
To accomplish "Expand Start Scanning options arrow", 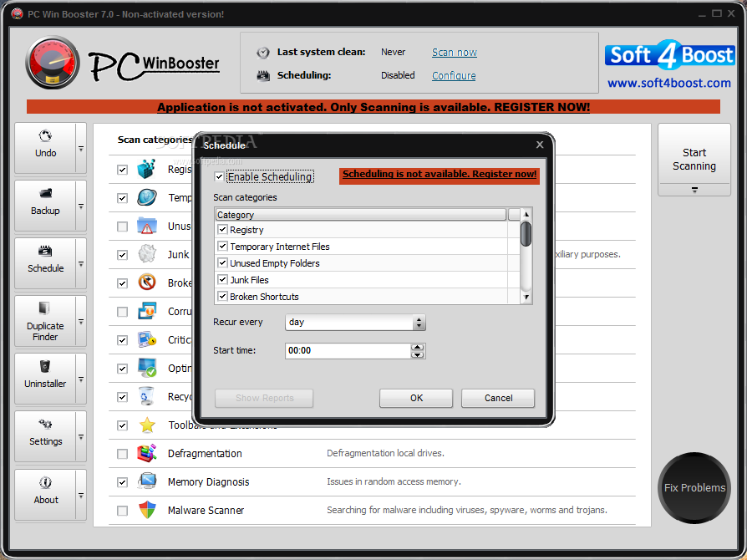I will (x=694, y=190).
